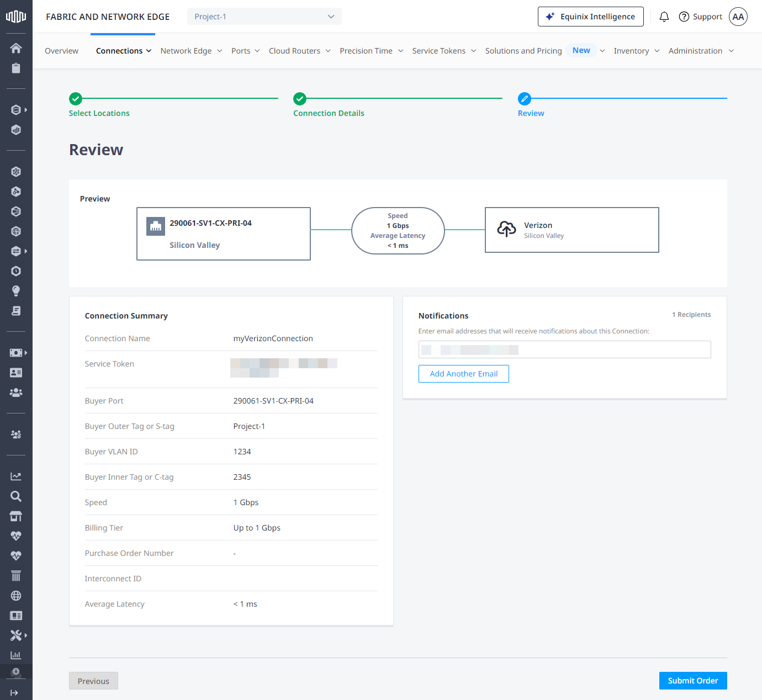Open the three-people group sidebar icon

pyautogui.click(x=16, y=393)
